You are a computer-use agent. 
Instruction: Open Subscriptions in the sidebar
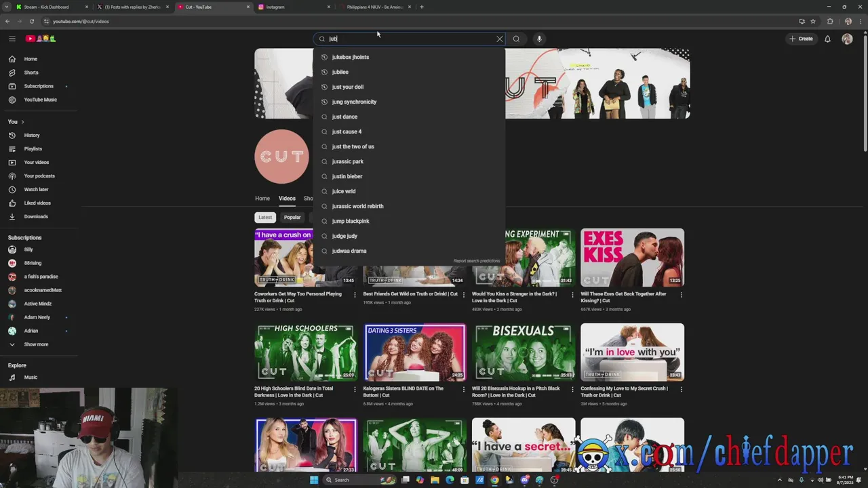[39, 86]
